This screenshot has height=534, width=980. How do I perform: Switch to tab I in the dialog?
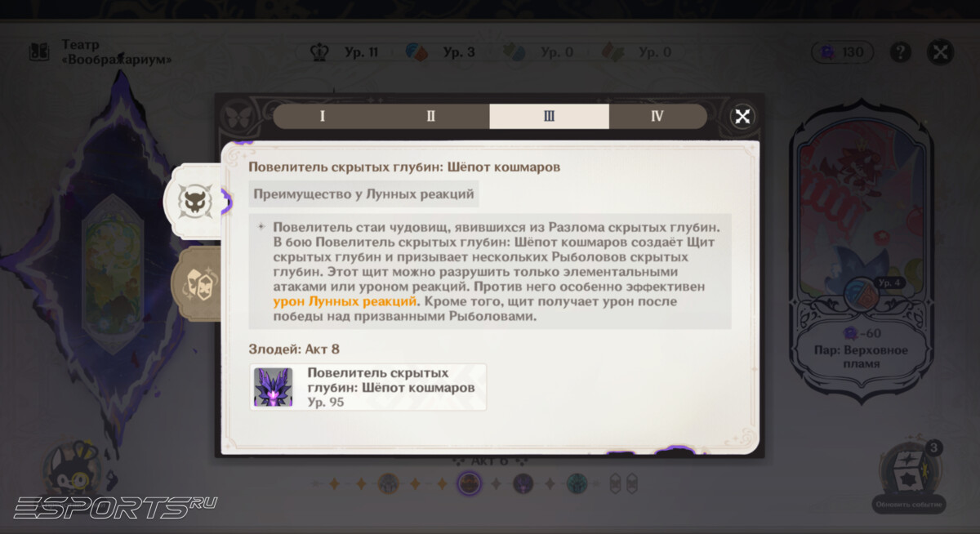click(322, 116)
